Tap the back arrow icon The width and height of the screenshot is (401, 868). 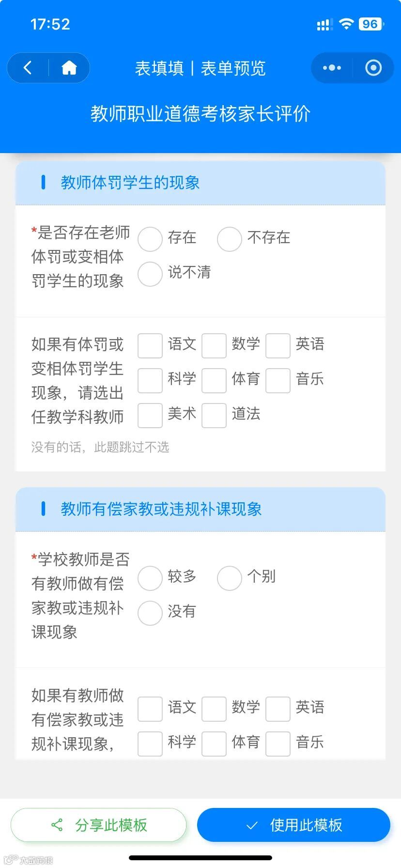(x=28, y=68)
